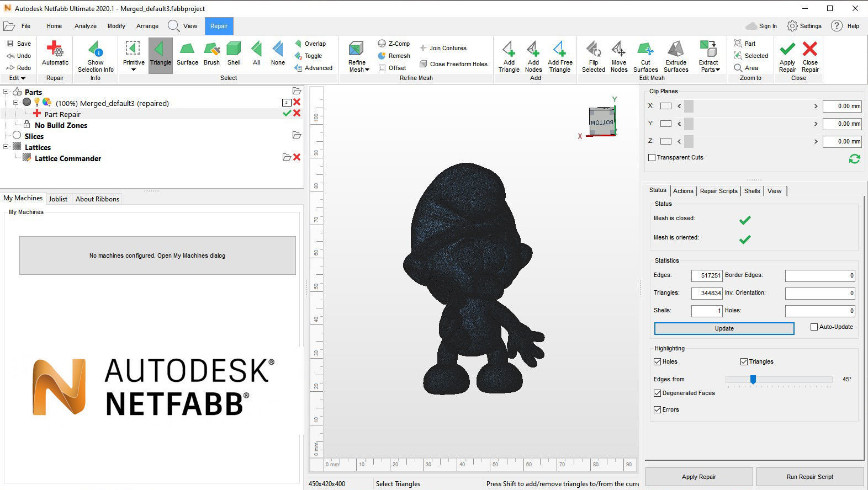Open the Offset tool

pos(393,68)
